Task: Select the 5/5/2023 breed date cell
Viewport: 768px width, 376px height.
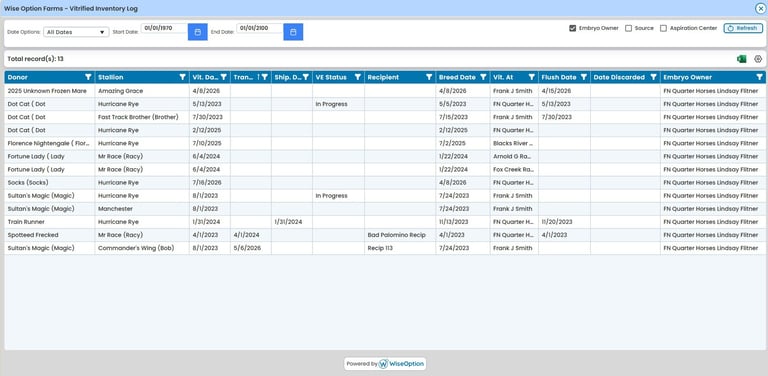Action: coord(463,104)
